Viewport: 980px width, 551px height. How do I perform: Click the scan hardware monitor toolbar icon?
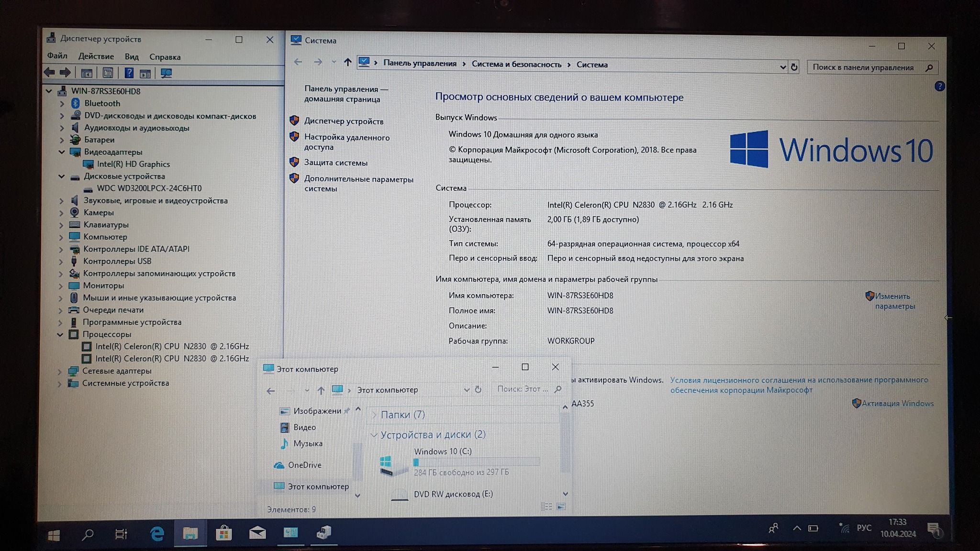click(x=166, y=73)
